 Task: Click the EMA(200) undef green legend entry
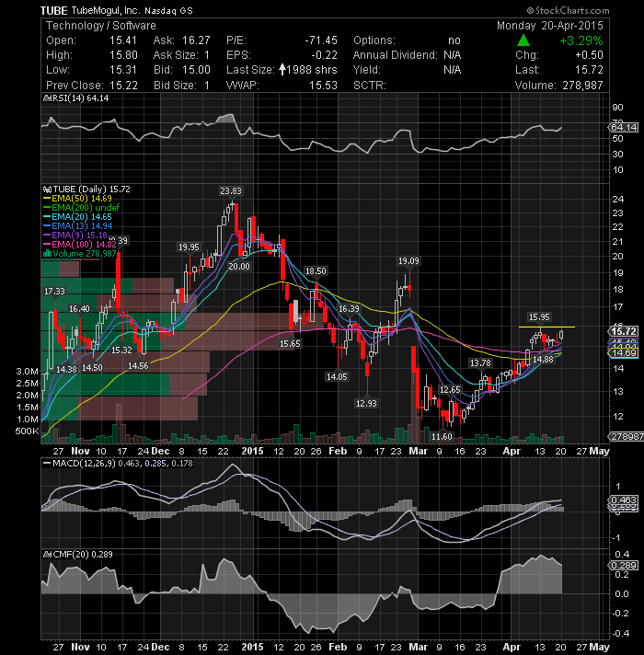tap(82, 208)
